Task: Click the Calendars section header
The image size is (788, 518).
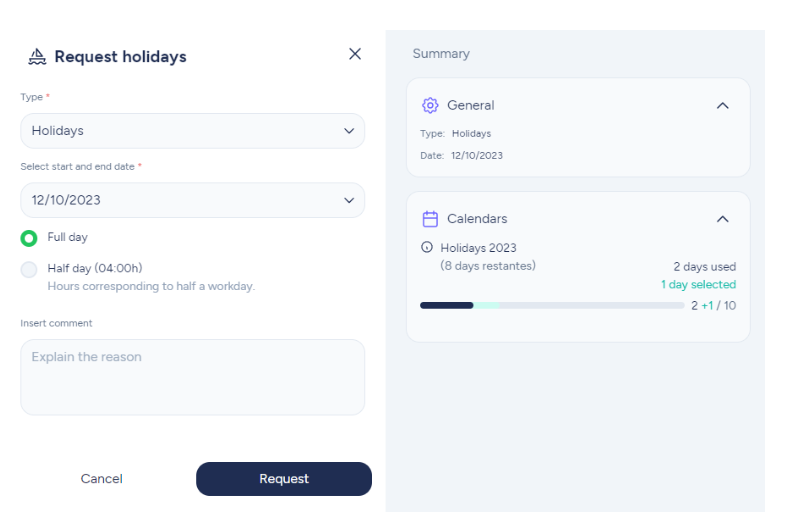Action: 578,219
